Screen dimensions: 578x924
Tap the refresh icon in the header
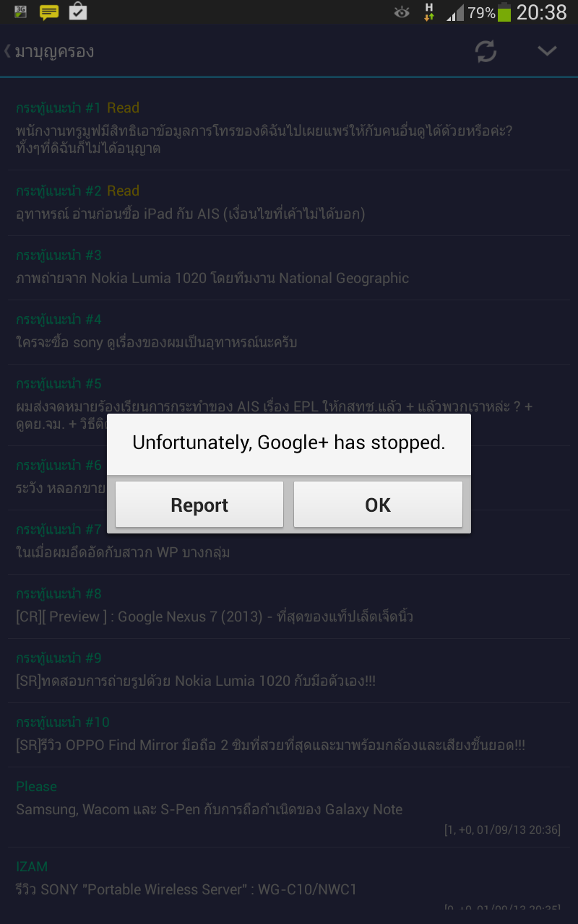pos(486,51)
